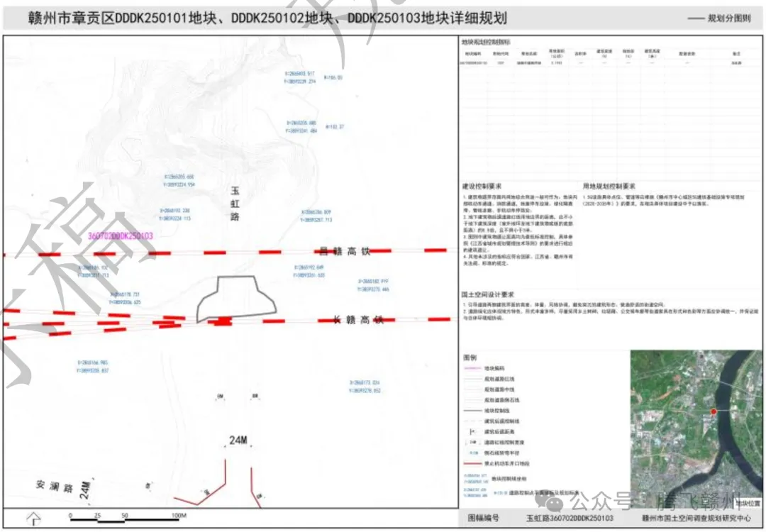Viewport: 766px width, 532px height.
Task: Click the 用地规划控制要求 section heading
Action: [x=609, y=187]
